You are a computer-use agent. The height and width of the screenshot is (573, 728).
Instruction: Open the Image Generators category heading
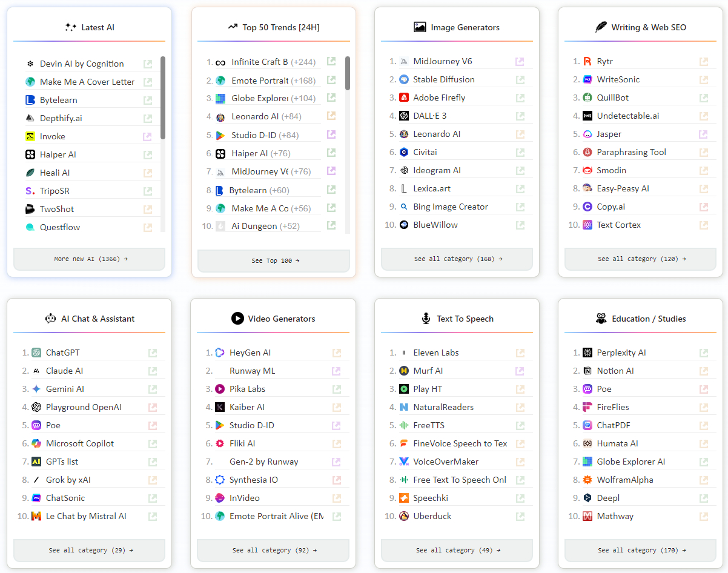[x=457, y=27]
